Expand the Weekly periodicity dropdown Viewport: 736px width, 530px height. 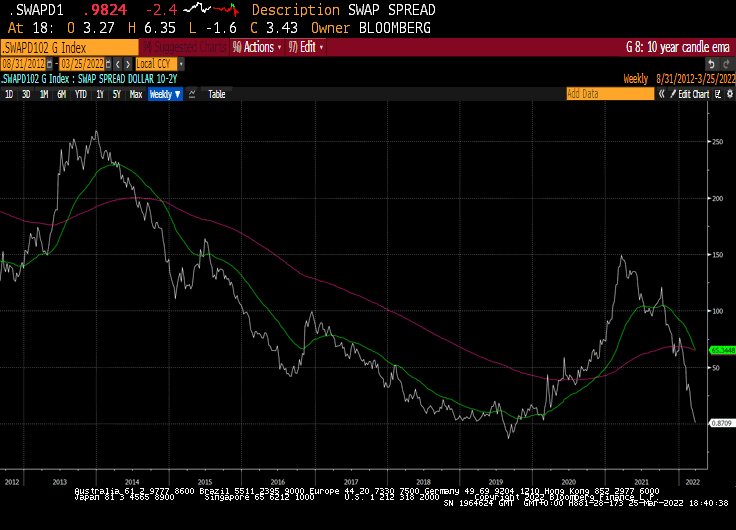tap(165, 94)
